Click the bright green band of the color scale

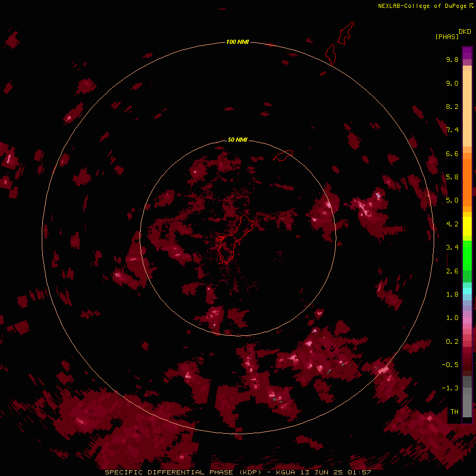coord(467,255)
